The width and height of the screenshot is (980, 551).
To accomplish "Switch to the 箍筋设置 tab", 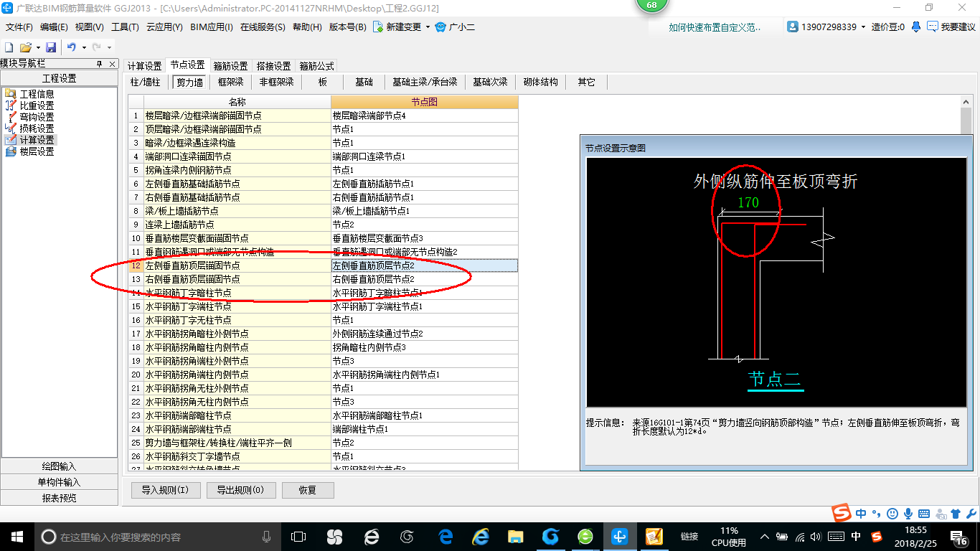I will coord(231,66).
